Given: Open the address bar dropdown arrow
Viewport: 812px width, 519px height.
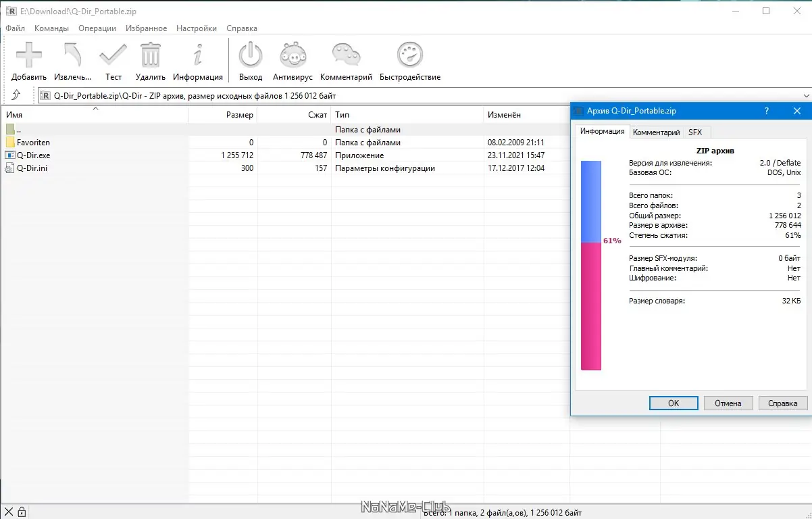Looking at the screenshot, I should click(x=807, y=96).
